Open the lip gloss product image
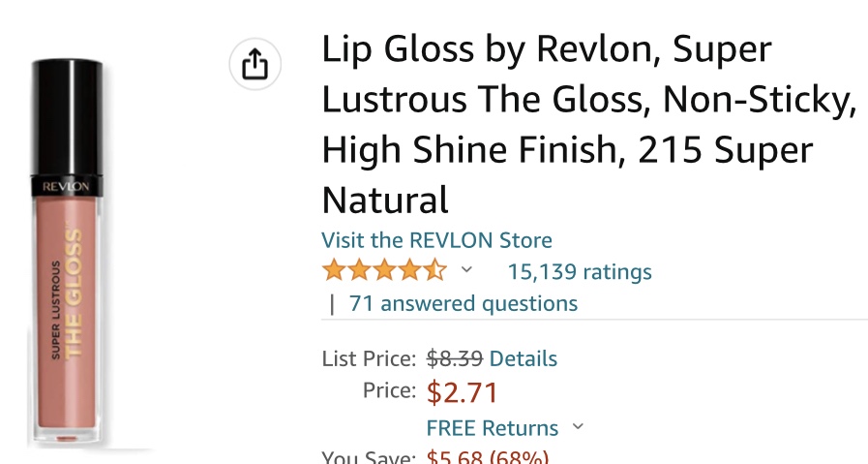The height and width of the screenshot is (464, 868). coord(67,254)
